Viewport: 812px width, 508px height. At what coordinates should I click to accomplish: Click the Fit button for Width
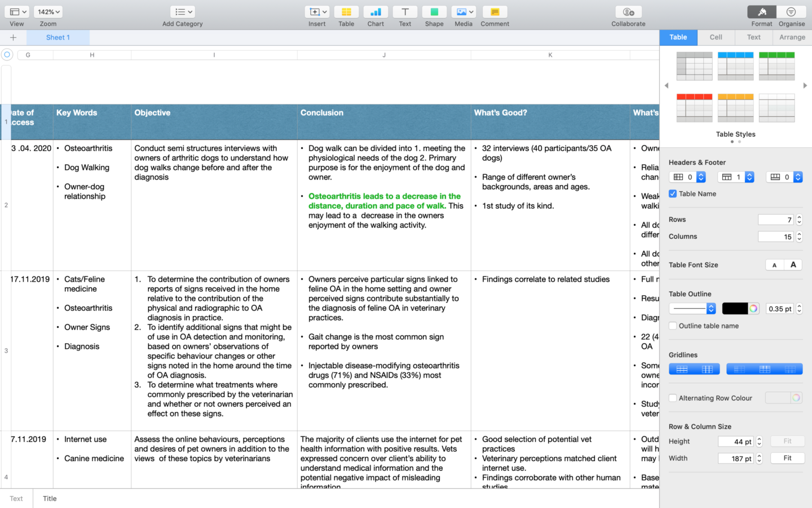point(787,458)
